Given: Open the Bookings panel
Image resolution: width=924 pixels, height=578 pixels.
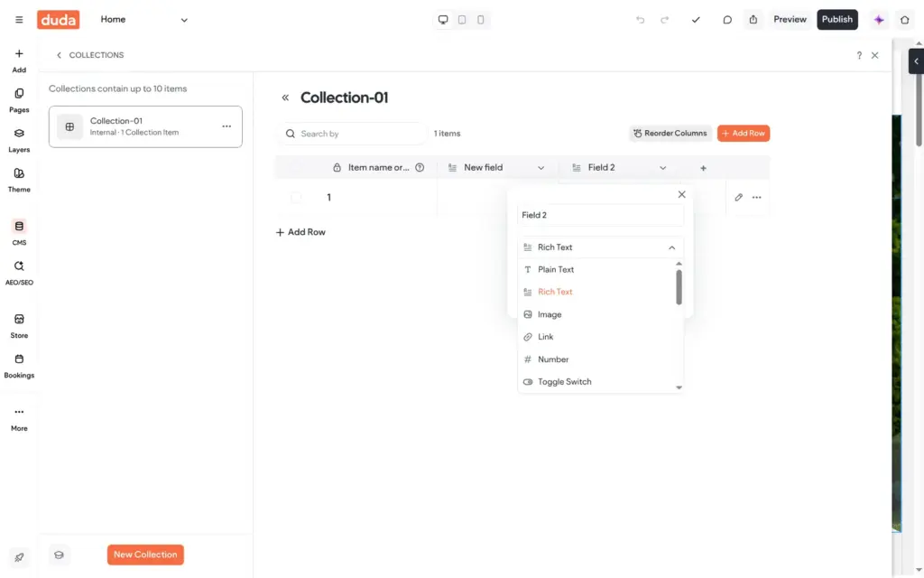Looking at the screenshot, I should pyautogui.click(x=19, y=367).
